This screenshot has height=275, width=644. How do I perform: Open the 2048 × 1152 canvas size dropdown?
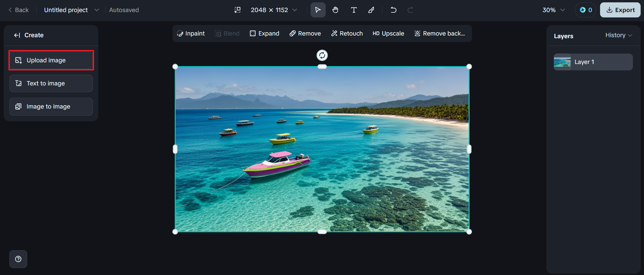[x=274, y=10]
